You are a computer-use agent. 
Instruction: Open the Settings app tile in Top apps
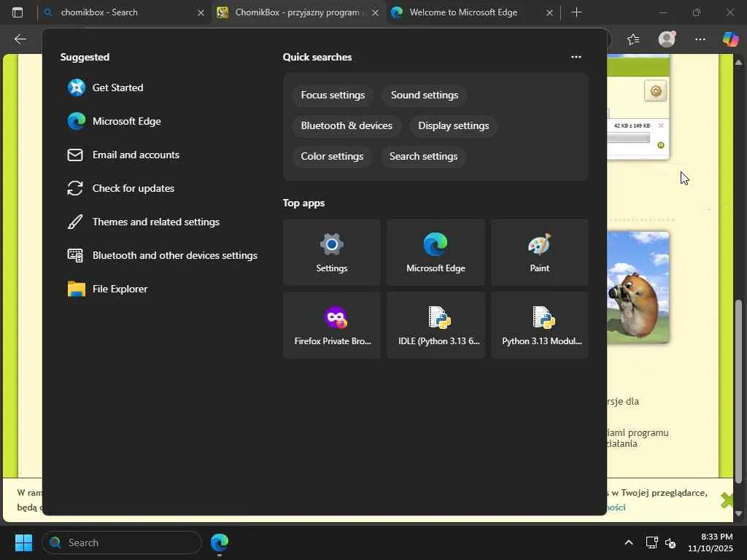coord(332,252)
